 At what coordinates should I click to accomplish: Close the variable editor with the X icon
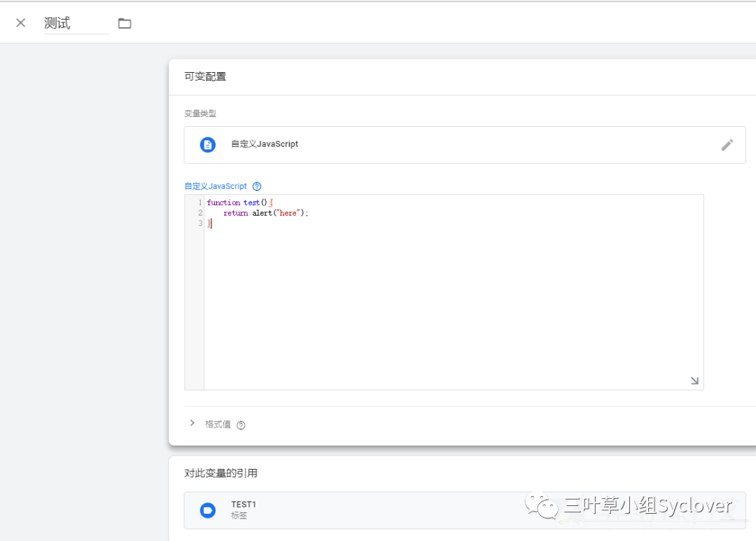click(x=21, y=22)
